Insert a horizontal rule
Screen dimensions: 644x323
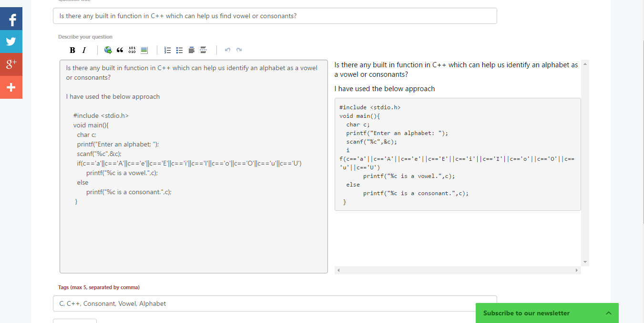pos(204,50)
